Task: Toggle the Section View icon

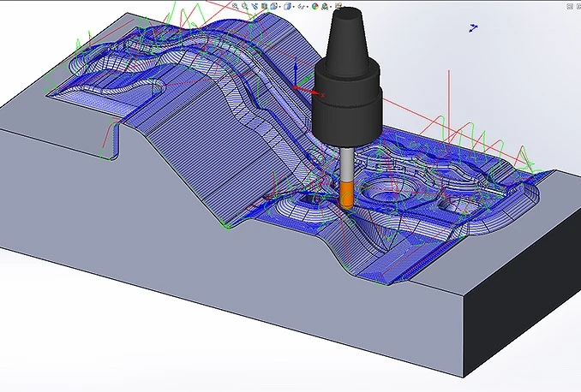Action: point(264,6)
